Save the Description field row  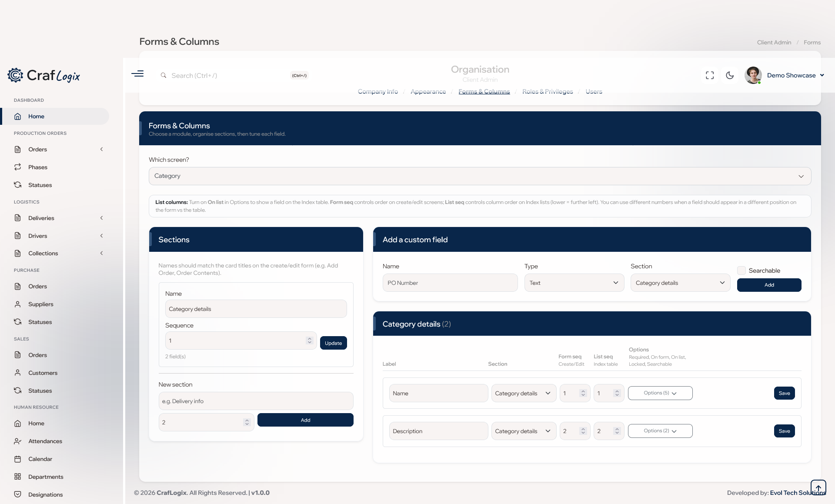[x=784, y=431]
